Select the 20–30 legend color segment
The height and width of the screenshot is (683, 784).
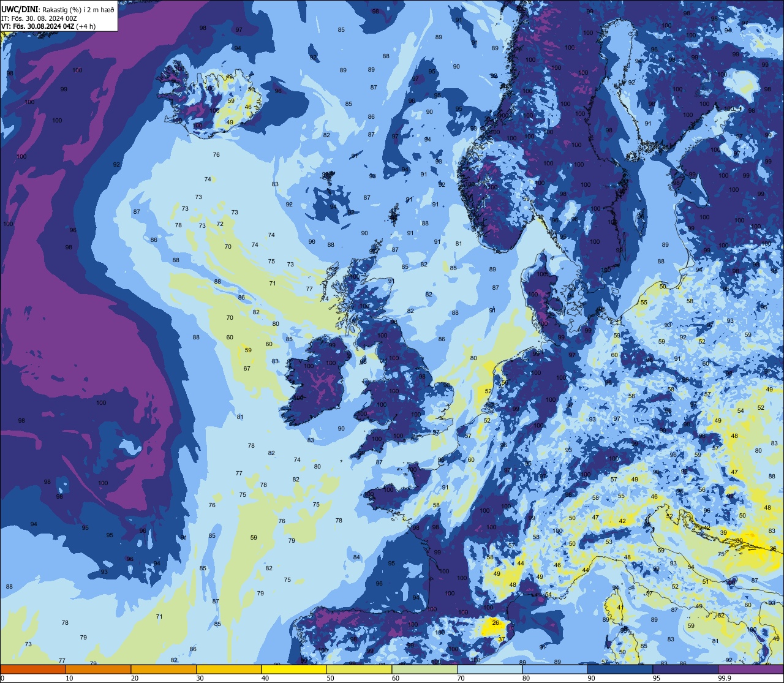tap(164, 670)
